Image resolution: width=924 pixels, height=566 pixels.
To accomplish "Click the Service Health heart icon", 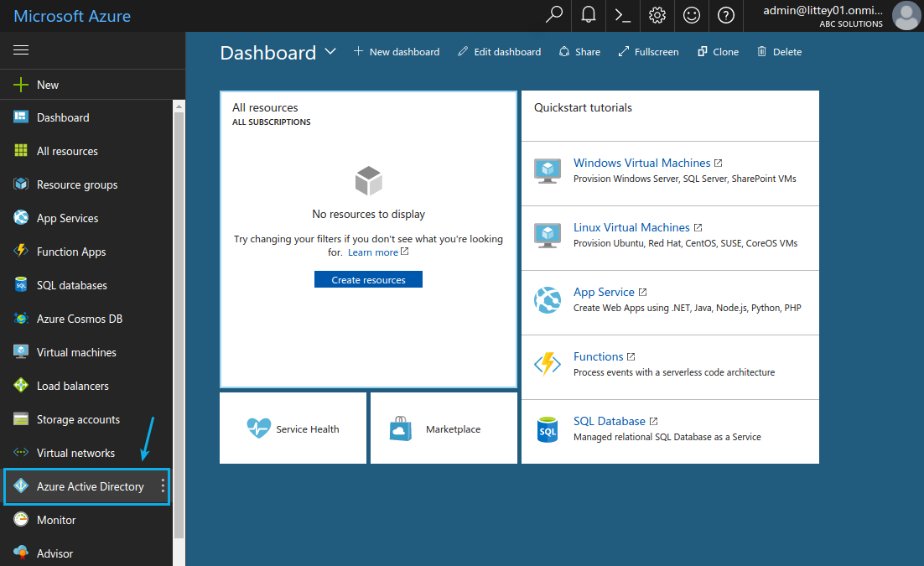I will click(259, 428).
